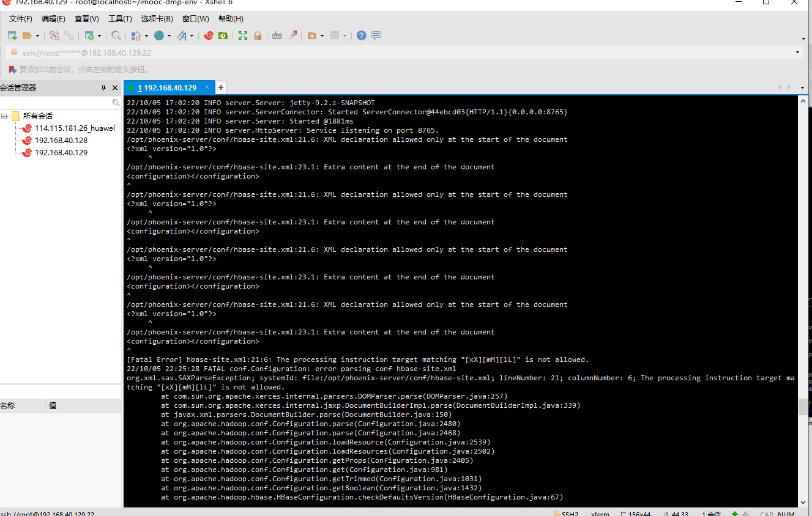The image size is (812, 516).
Task: Open the 选项卡(B) menu
Action: pyautogui.click(x=157, y=19)
